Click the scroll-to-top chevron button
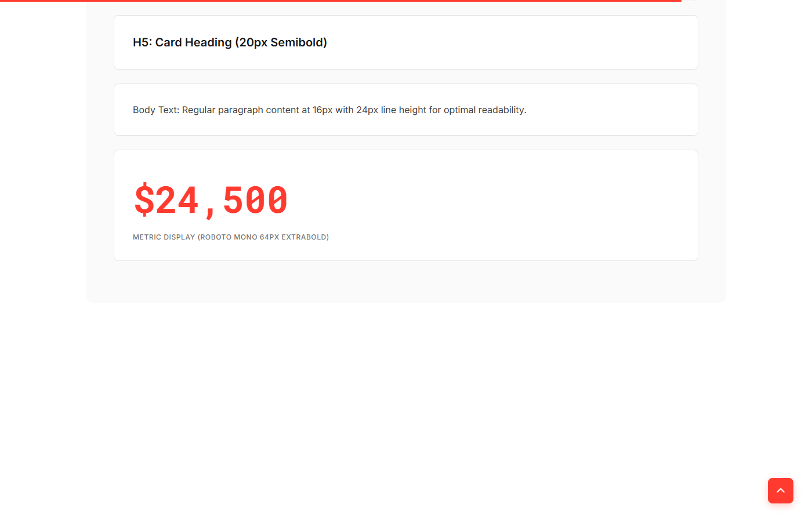812x522 pixels. pos(780,491)
